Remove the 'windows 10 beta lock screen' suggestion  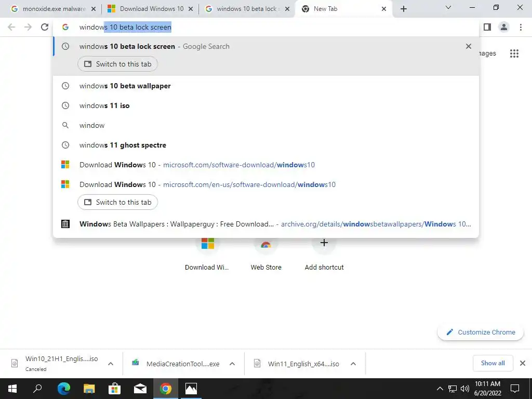469,46
